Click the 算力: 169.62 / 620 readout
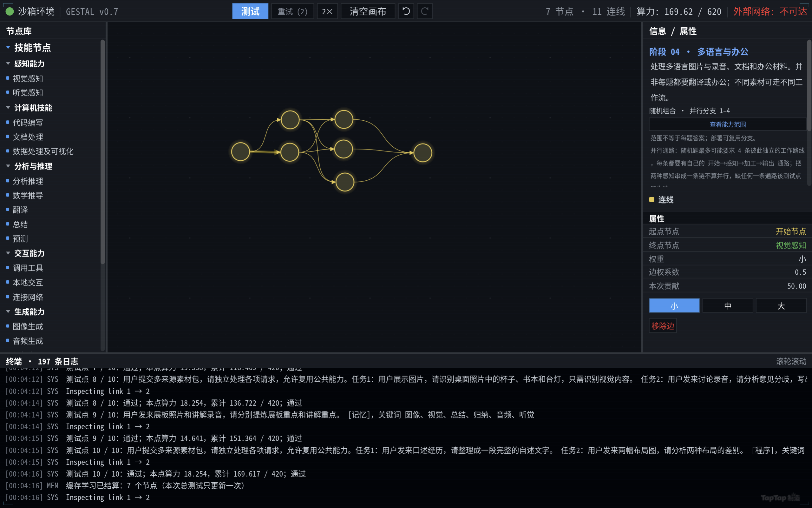 coord(678,11)
